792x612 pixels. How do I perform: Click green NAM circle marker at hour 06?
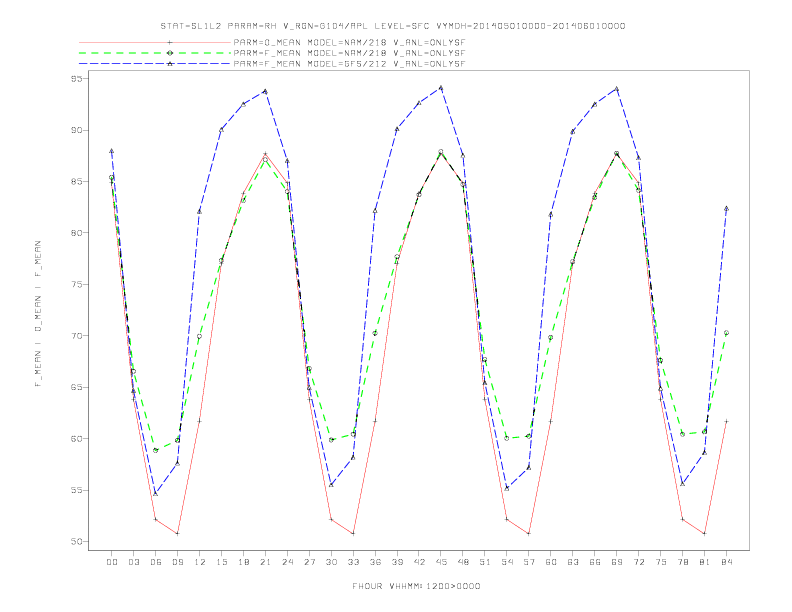point(156,450)
